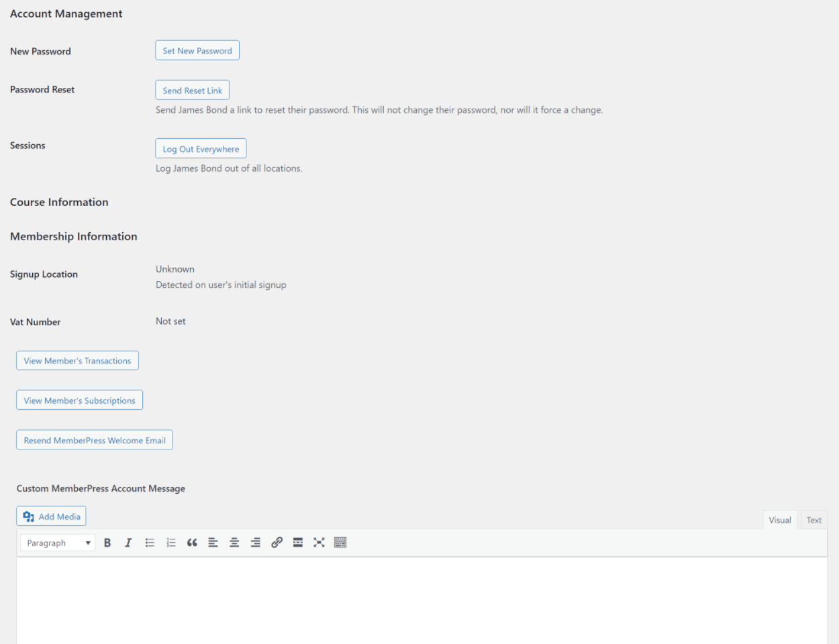
Task: Click inside the account message editor area
Action: 422,600
